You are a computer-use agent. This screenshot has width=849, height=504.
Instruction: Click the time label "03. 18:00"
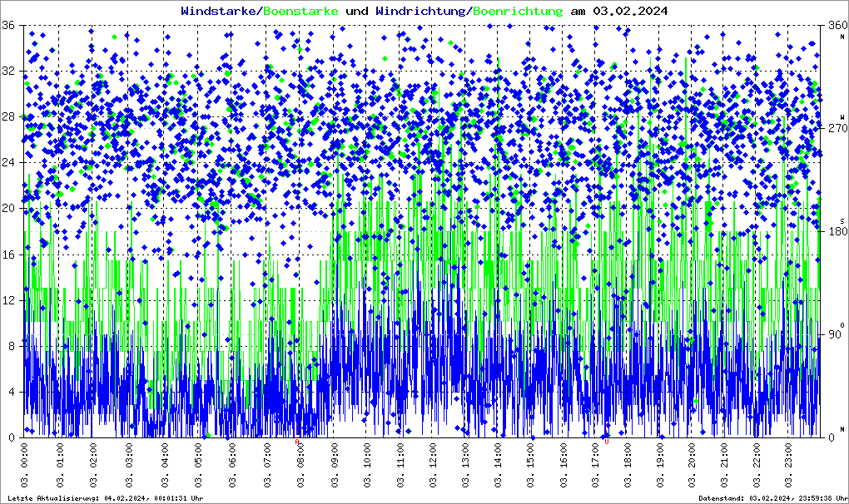click(627, 465)
